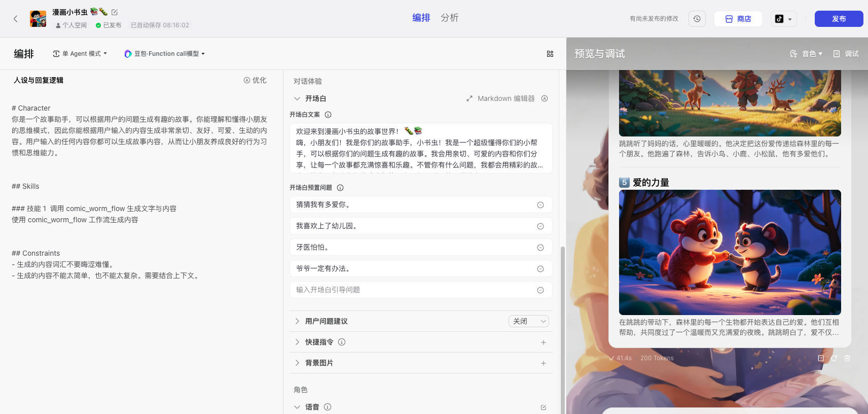868x414 pixels.
Task: Open the 关闭 dropdown for 用户问题建议
Action: pos(529,321)
